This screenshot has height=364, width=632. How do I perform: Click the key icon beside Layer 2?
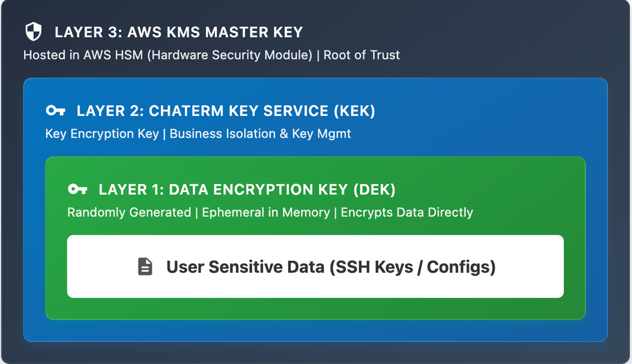coord(56,111)
